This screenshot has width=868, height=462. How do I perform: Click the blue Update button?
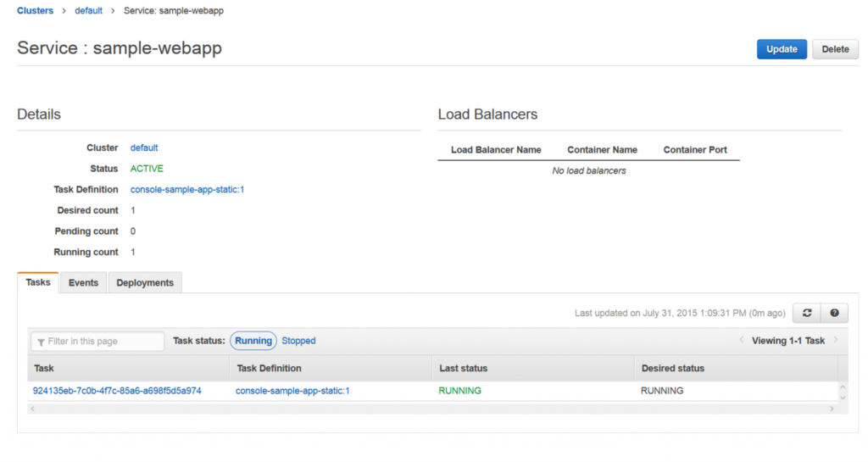pos(782,49)
